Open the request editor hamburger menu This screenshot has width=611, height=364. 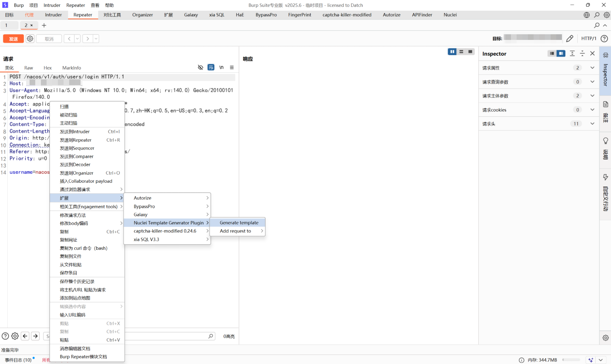232,67
